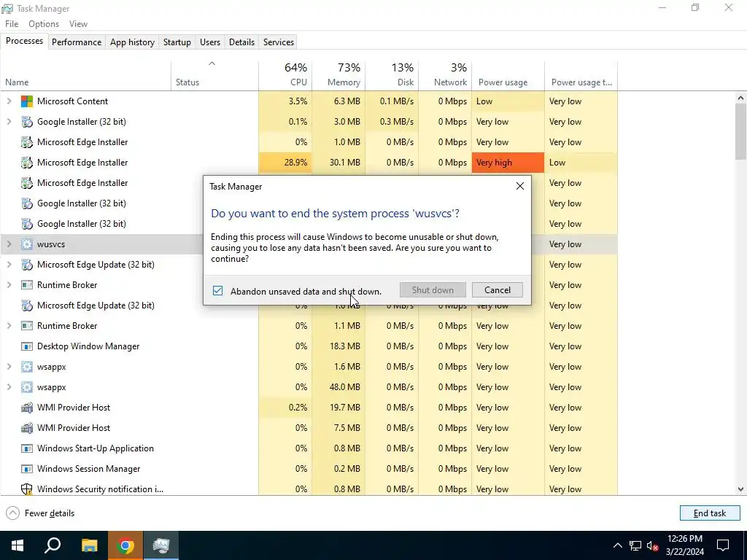747x560 pixels.
Task: Click Fewer details link
Action: click(50, 513)
